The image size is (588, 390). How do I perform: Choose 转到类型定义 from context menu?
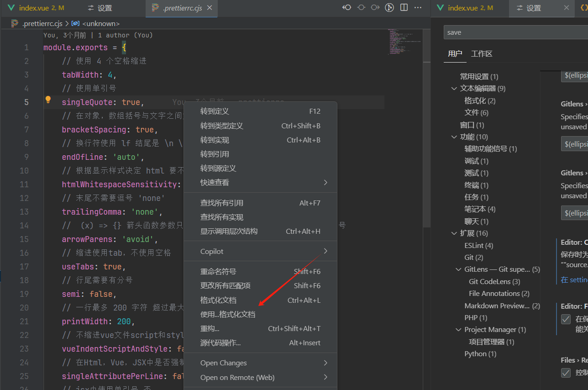pos(260,126)
